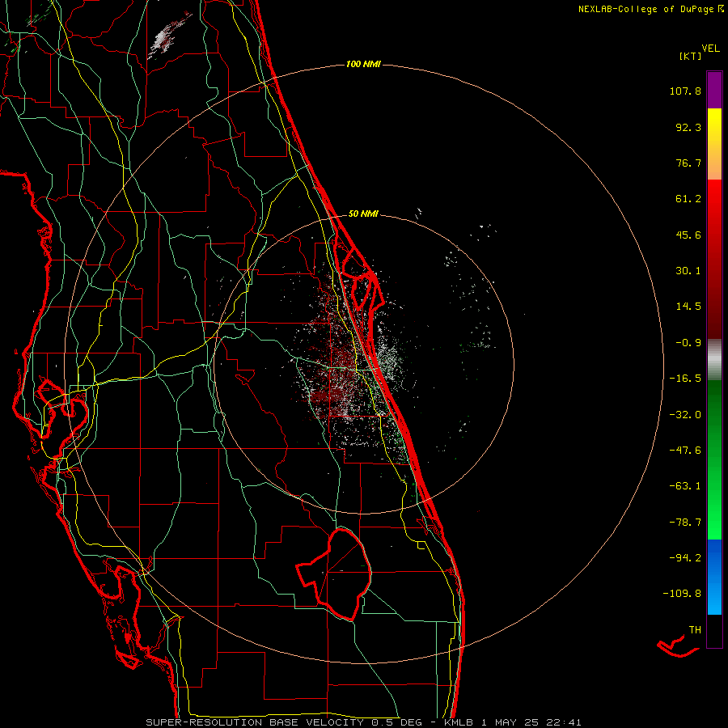
Task: Click the -0.9 scale value
Action: (x=688, y=343)
